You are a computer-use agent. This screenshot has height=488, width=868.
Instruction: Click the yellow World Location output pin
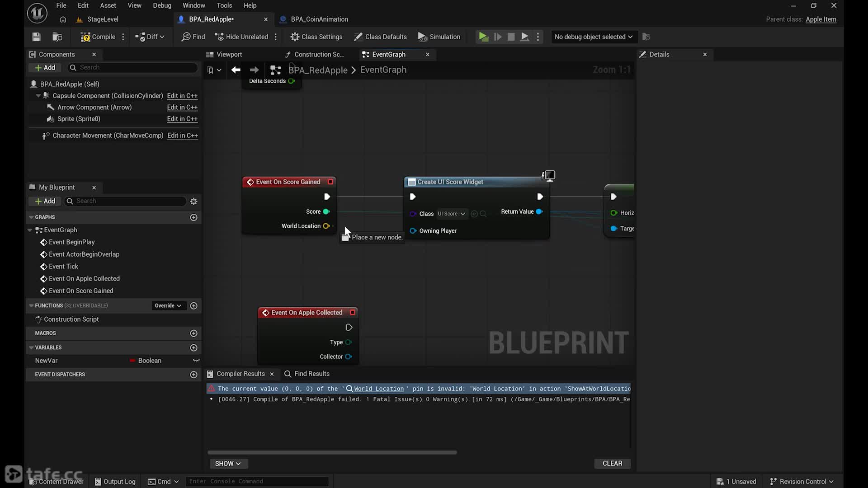coord(326,226)
